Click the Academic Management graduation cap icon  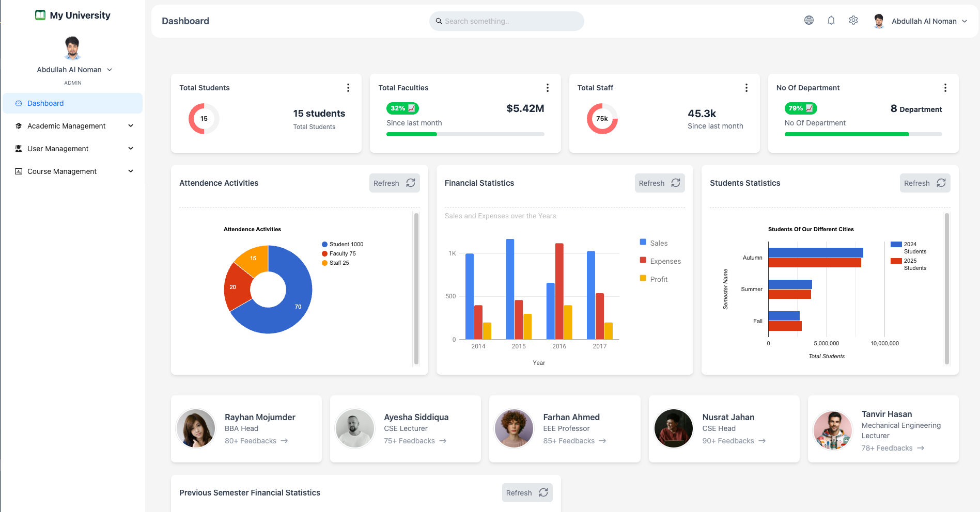point(19,126)
